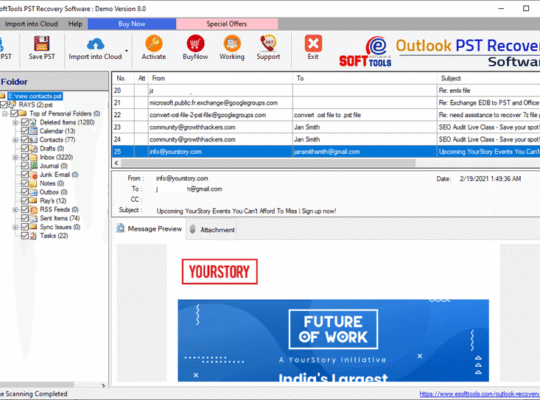This screenshot has width=540, height=400.
Task: Switch to the Attachment tab
Action: coord(212,229)
